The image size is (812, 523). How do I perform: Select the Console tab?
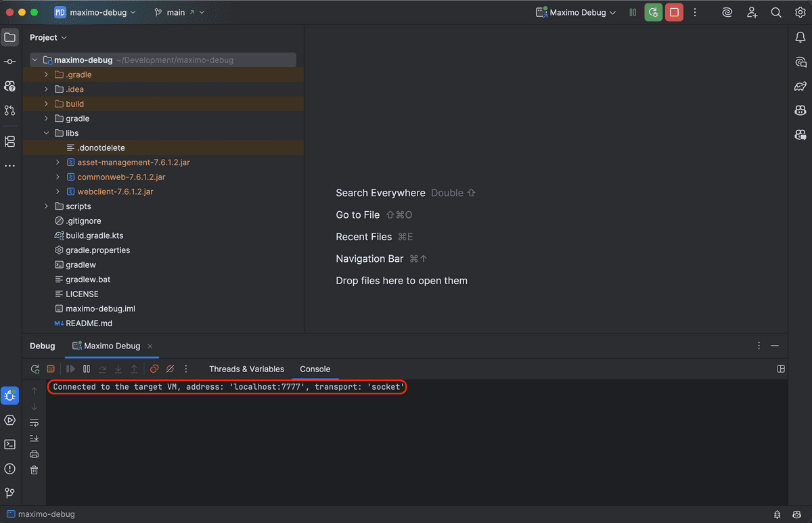(x=315, y=369)
